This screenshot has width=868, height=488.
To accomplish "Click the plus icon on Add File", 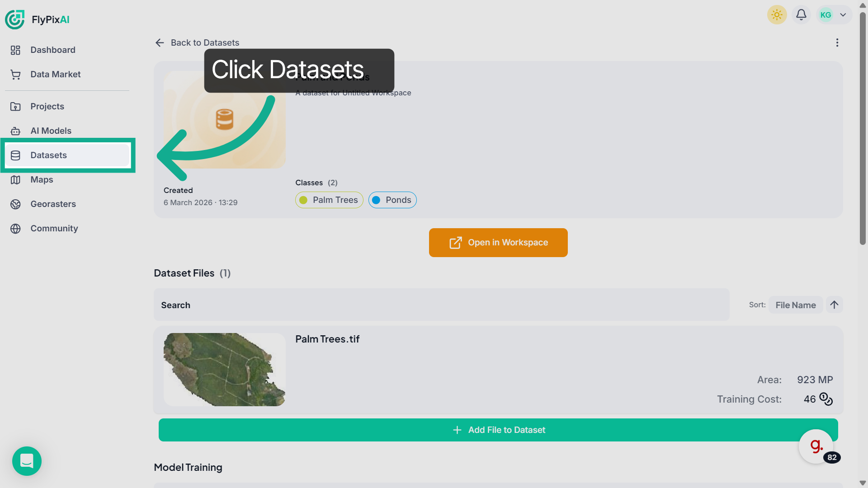I will [x=457, y=430].
